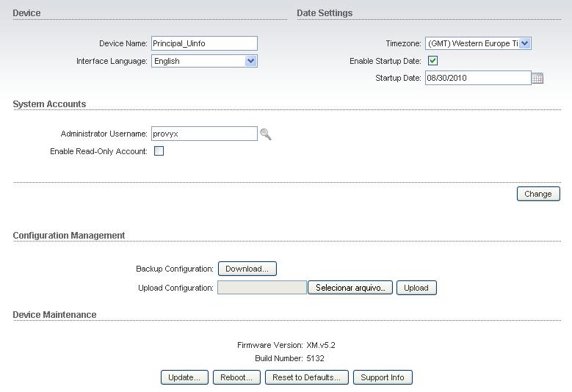Click the key icon beside Administrator Username
Image resolution: width=572 pixels, height=392 pixels.
click(x=266, y=134)
